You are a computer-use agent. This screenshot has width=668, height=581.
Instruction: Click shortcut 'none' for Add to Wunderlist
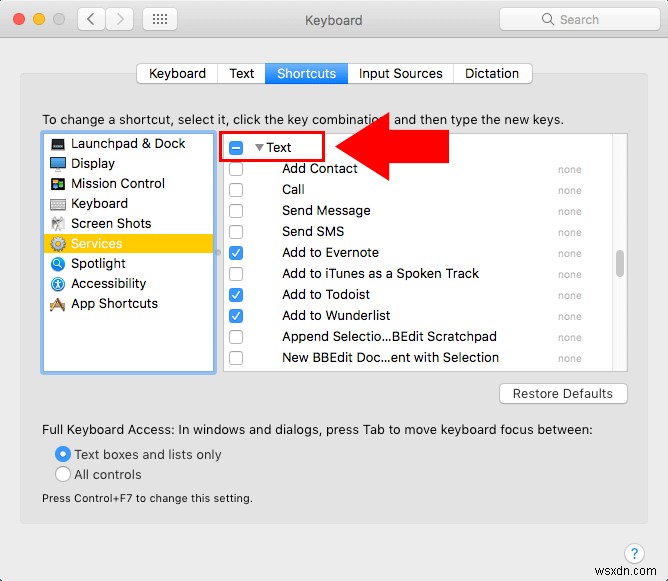tap(570, 316)
